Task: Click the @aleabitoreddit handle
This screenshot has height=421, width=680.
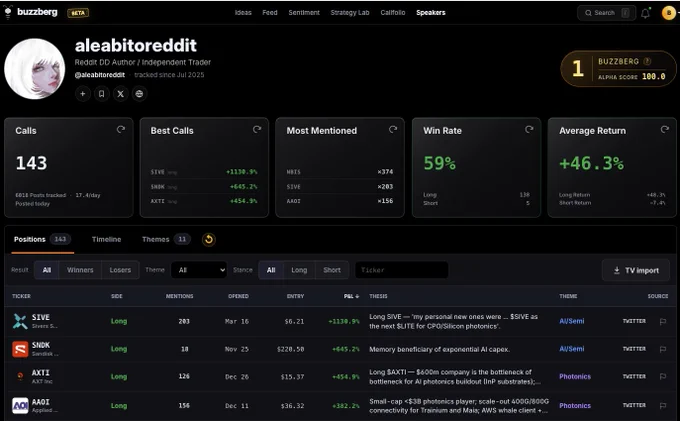Action: coord(100,75)
